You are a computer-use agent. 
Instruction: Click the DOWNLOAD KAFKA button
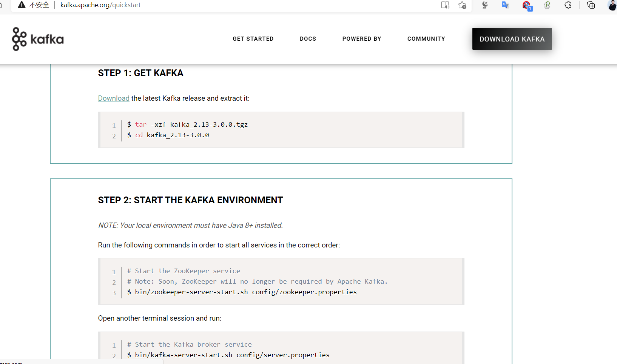(x=512, y=39)
